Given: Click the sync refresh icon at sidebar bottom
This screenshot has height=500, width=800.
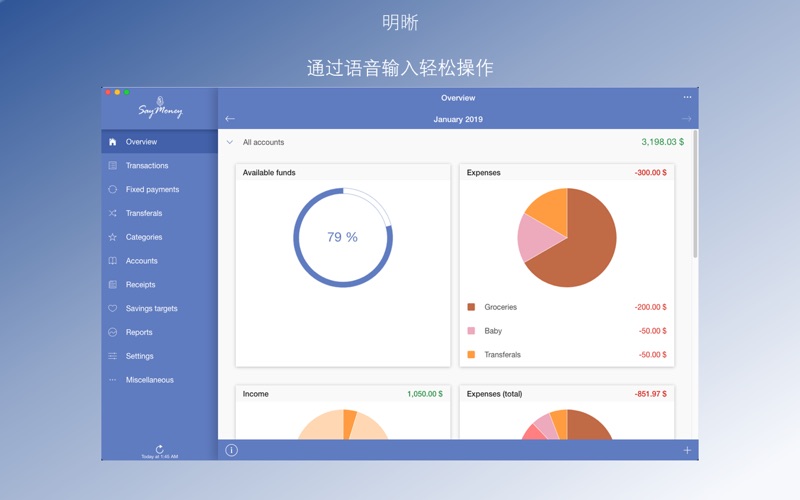Looking at the screenshot, I should (160, 449).
